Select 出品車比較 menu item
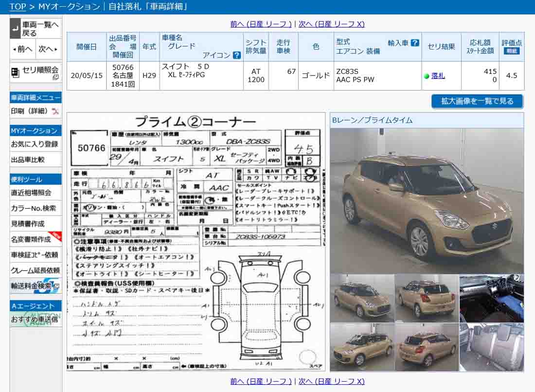The image size is (535, 392). (x=36, y=160)
